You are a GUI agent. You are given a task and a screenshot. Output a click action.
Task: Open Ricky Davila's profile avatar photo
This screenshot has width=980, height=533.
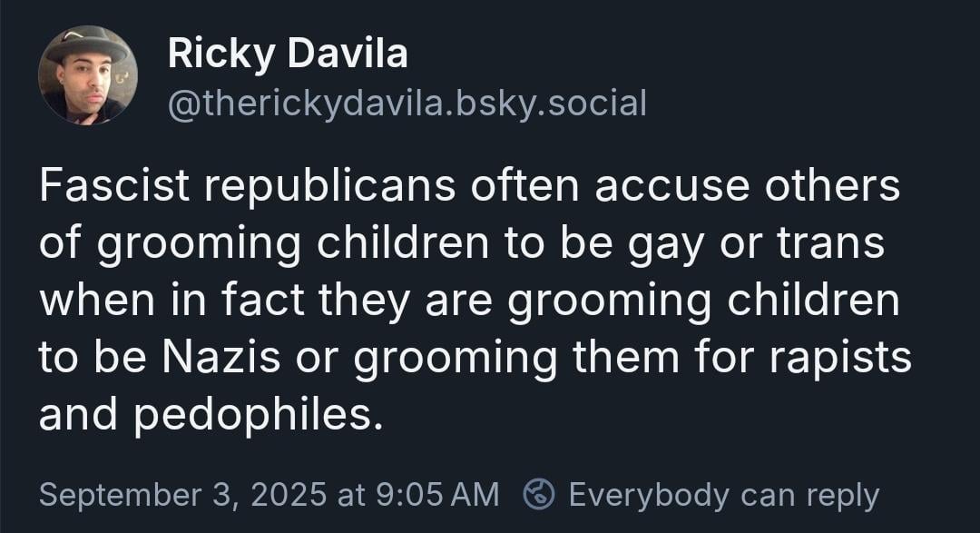(x=87, y=75)
